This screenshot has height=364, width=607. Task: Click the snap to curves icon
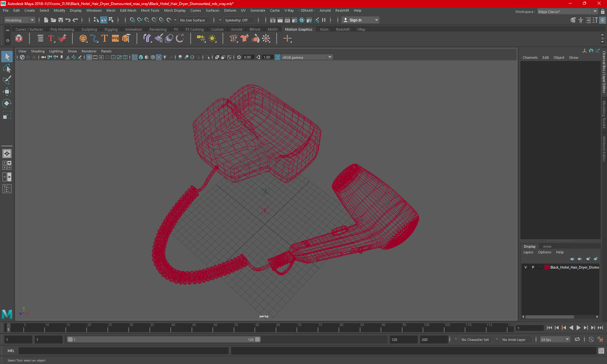tap(140, 20)
